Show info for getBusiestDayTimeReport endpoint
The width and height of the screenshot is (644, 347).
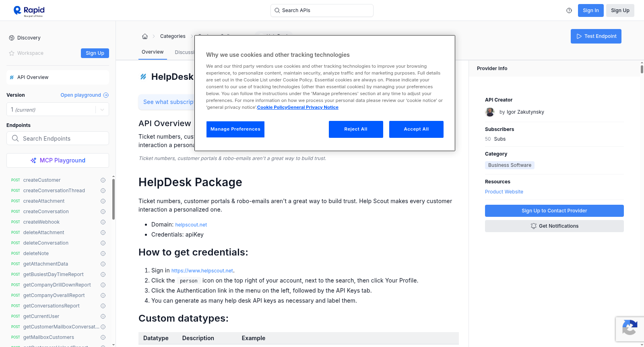(103, 274)
